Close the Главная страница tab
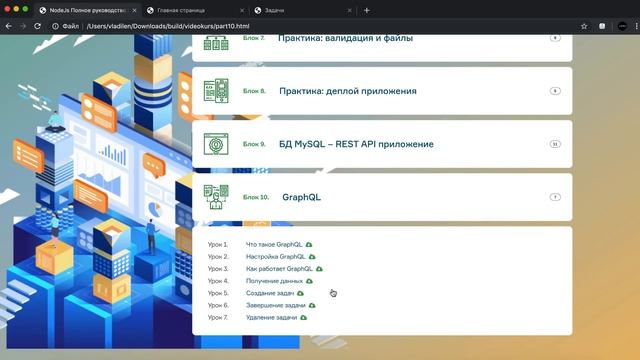Viewport: 640px width, 360px height. tap(242, 11)
